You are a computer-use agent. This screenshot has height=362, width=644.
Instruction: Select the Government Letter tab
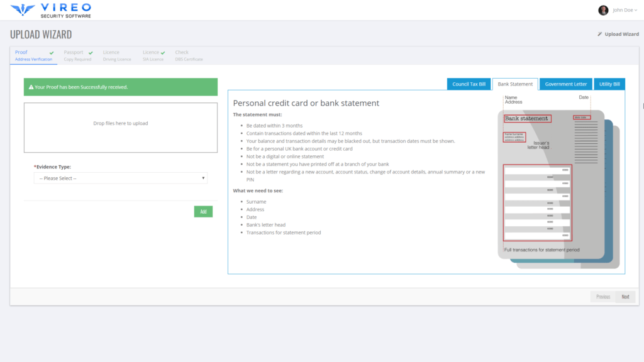click(565, 84)
